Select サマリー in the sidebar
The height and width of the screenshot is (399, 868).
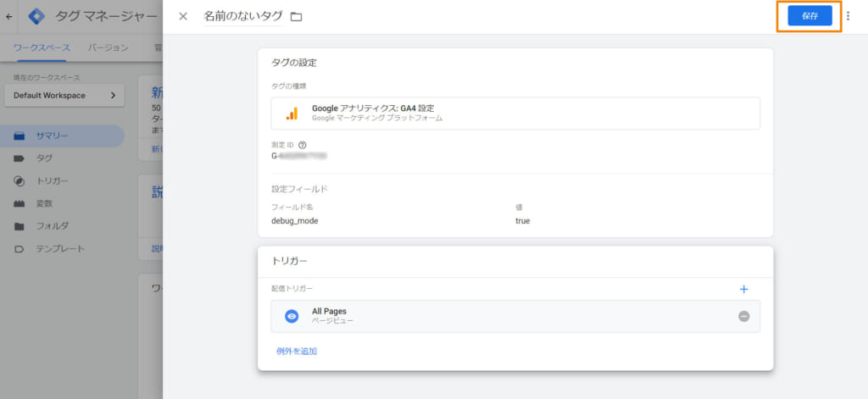point(62,136)
